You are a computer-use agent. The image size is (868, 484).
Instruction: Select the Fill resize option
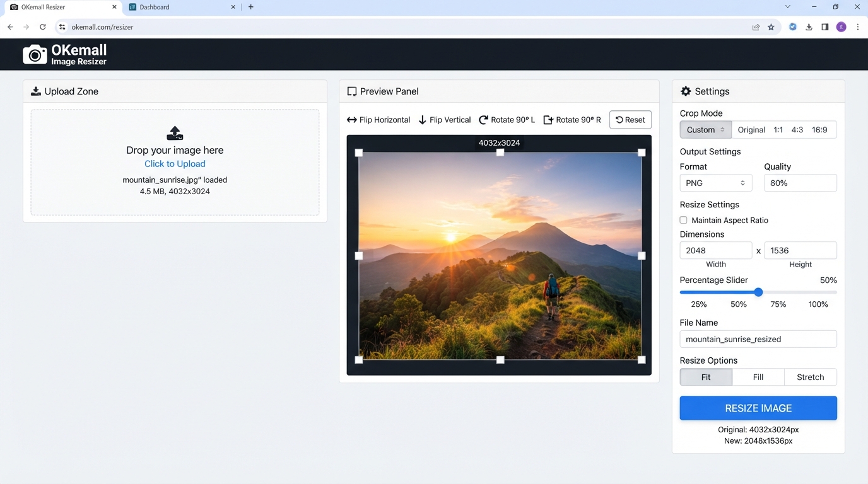(758, 377)
